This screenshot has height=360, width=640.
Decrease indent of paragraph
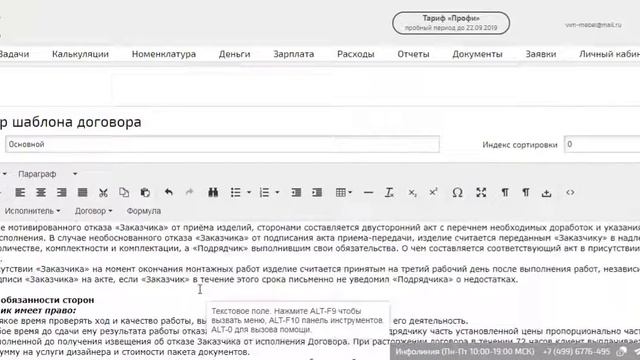296,192
